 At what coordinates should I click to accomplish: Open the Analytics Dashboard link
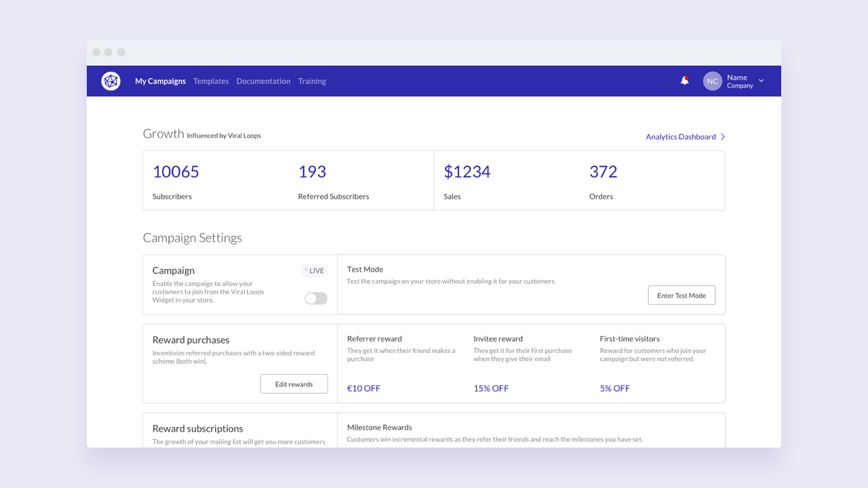[x=680, y=136]
